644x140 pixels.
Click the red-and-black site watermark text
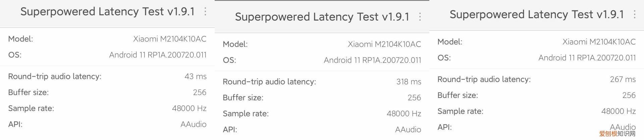pyautogui.click(x=617, y=134)
